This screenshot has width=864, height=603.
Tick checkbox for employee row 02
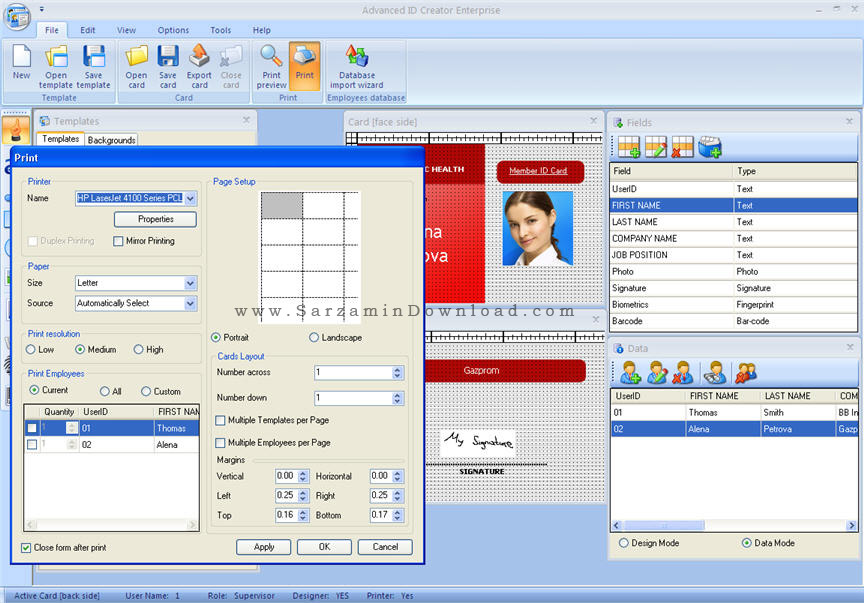click(x=32, y=444)
